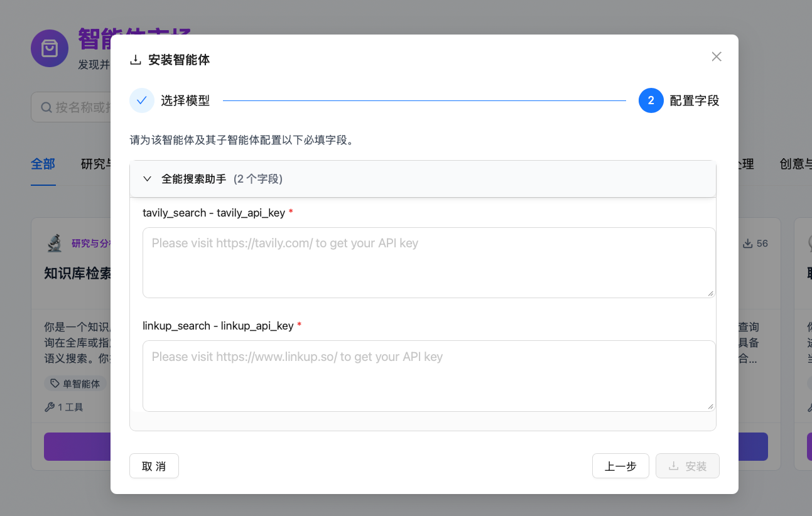The width and height of the screenshot is (812, 516).
Task: Click the numbered circle 2 for 配置字段
Action: [651, 100]
